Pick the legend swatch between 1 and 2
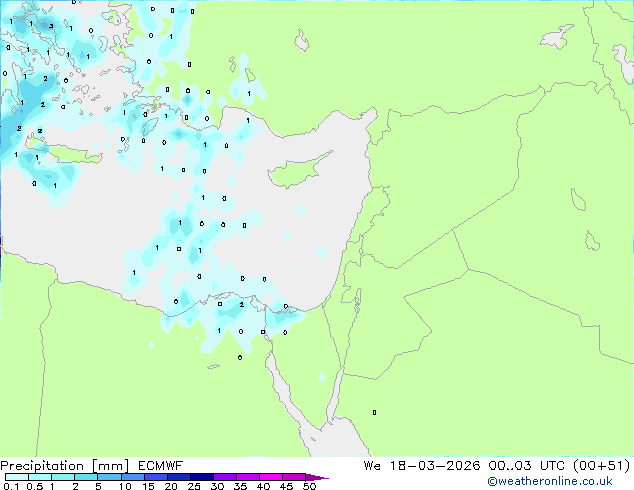634x490 pixels. click(63, 477)
